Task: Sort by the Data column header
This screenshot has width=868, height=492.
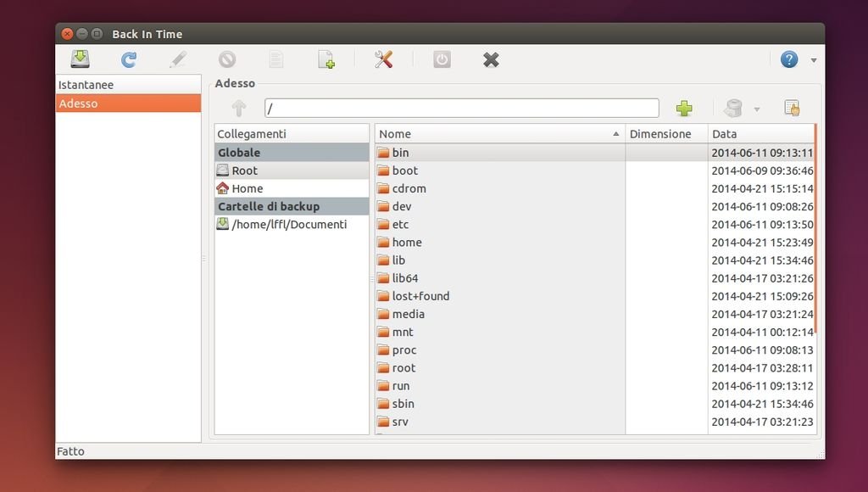Action: [x=759, y=134]
